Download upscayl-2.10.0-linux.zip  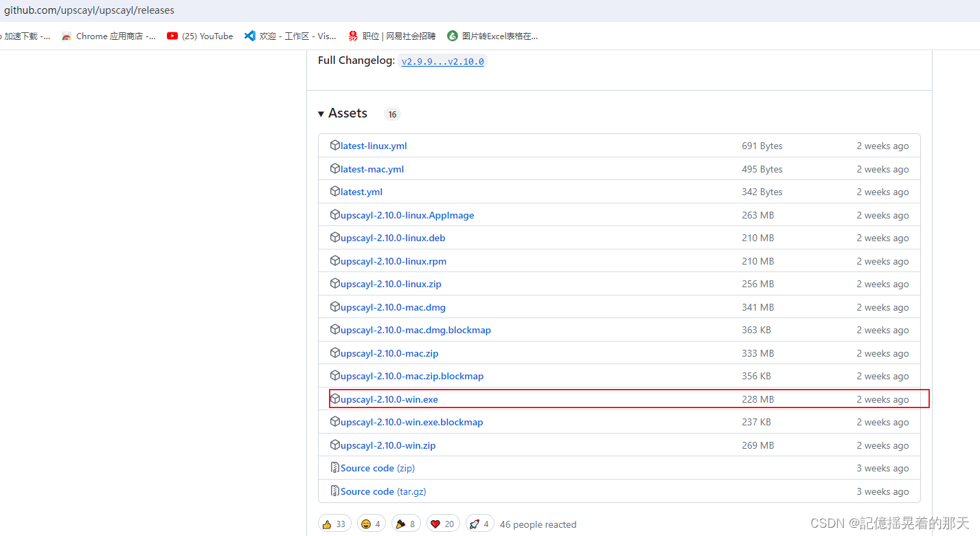pos(391,284)
